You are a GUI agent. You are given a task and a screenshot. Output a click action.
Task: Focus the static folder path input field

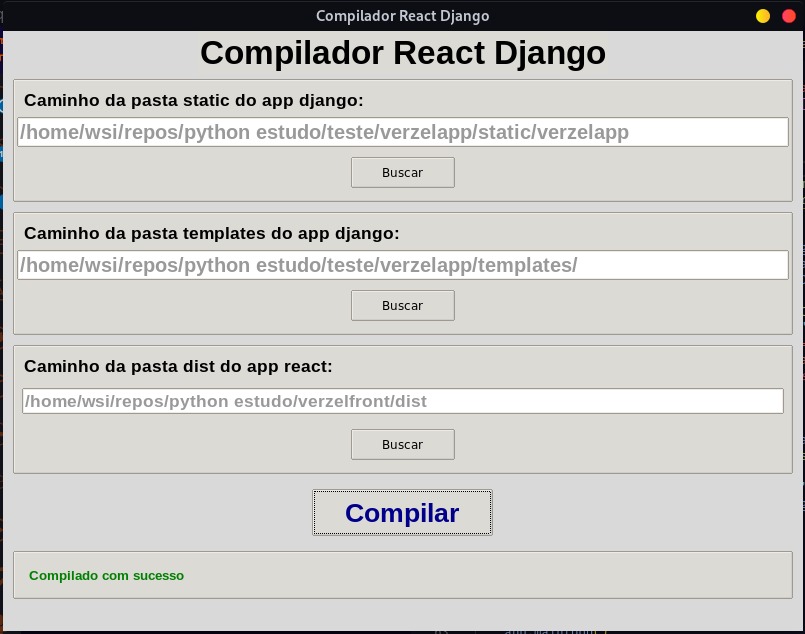pos(402,132)
